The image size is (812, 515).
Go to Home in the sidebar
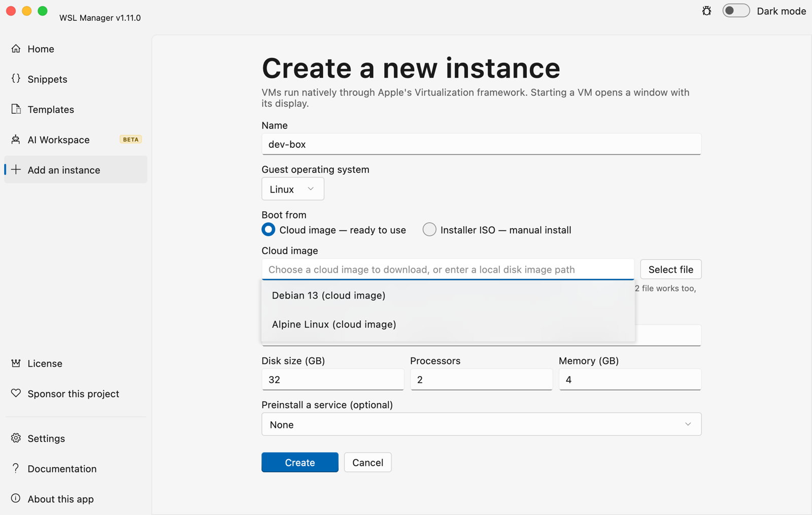coord(76,49)
